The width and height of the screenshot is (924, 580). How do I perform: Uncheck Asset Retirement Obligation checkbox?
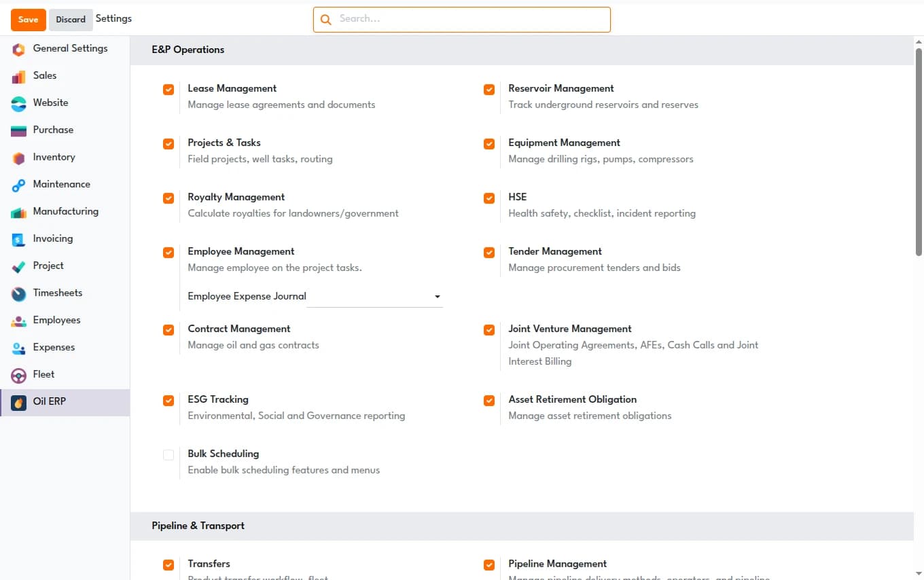pos(489,401)
